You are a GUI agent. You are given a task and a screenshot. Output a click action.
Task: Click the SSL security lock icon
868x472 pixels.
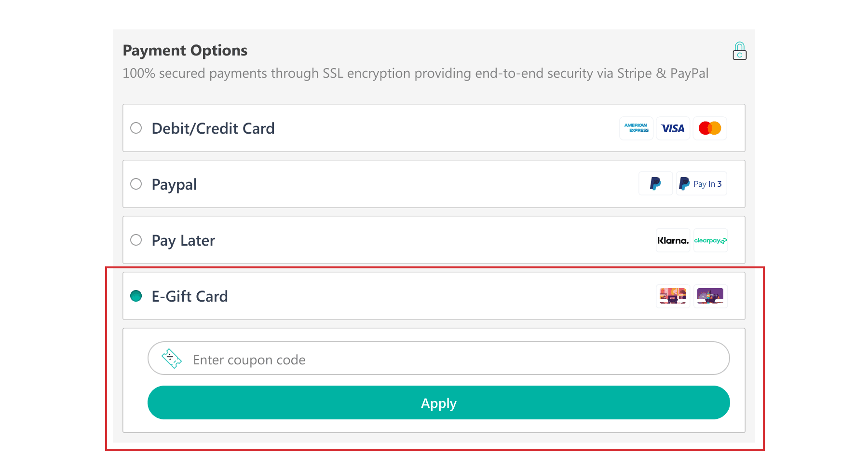coord(739,50)
